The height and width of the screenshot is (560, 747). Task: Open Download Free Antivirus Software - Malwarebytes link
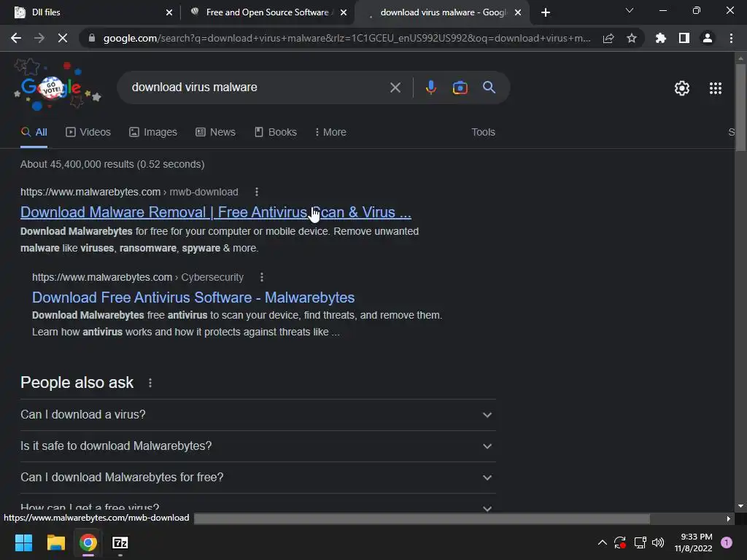coord(193,297)
